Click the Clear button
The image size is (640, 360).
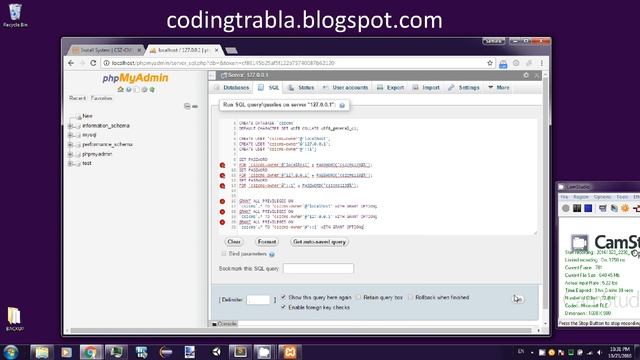[234, 242]
